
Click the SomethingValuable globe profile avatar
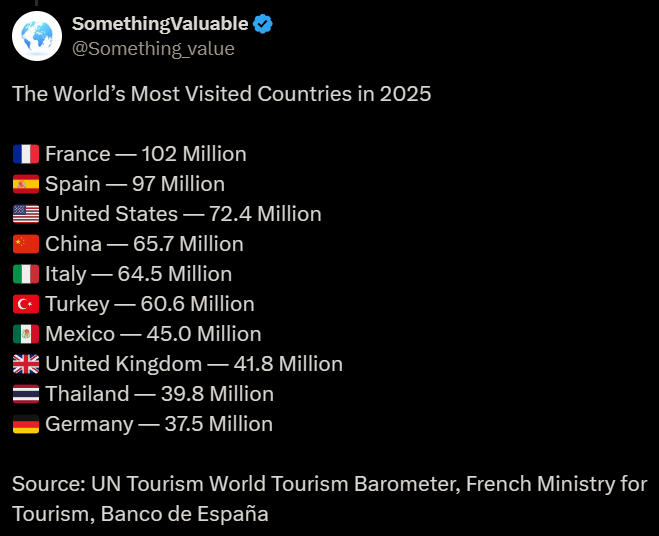(x=37, y=37)
